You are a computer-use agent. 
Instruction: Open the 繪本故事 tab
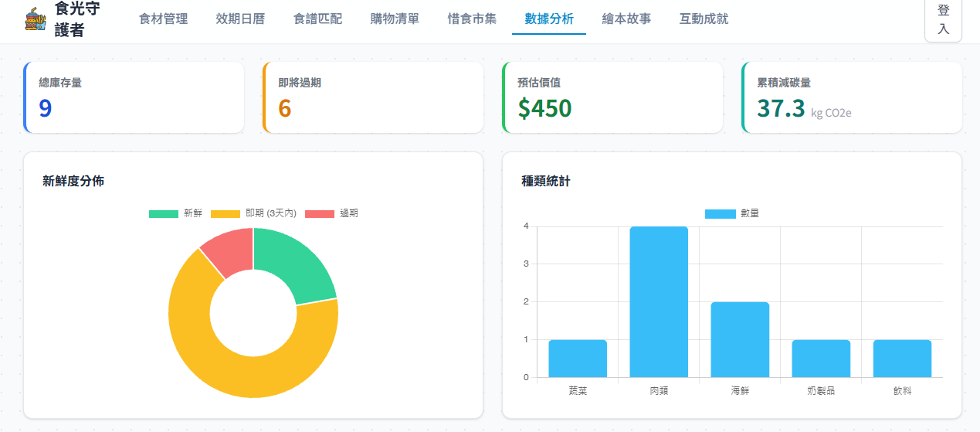coord(626,19)
